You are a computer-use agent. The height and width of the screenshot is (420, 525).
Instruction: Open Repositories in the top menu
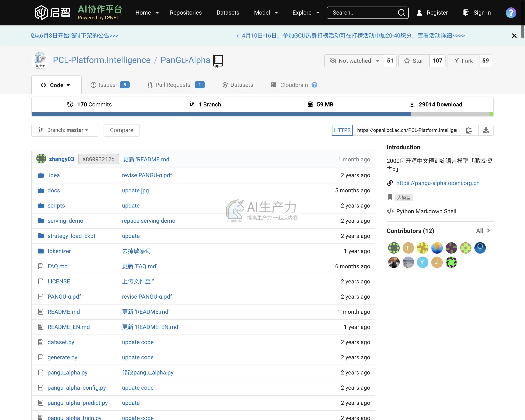click(x=186, y=13)
